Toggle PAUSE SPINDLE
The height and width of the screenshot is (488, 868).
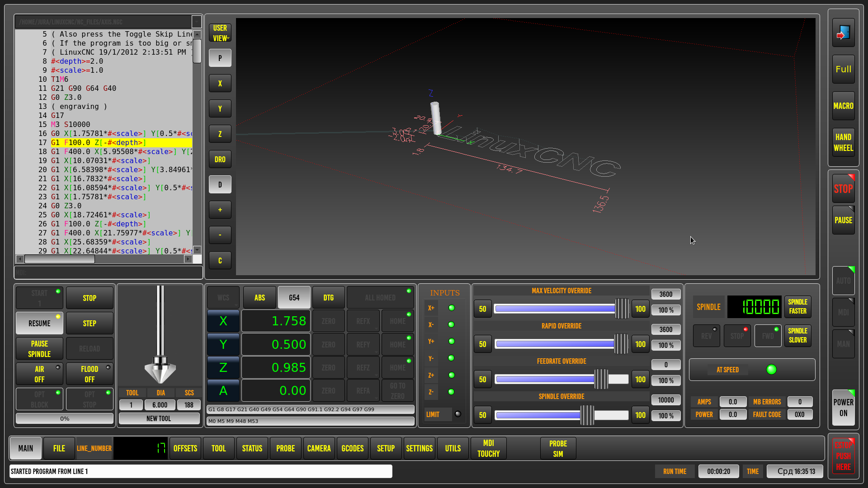[x=39, y=349]
